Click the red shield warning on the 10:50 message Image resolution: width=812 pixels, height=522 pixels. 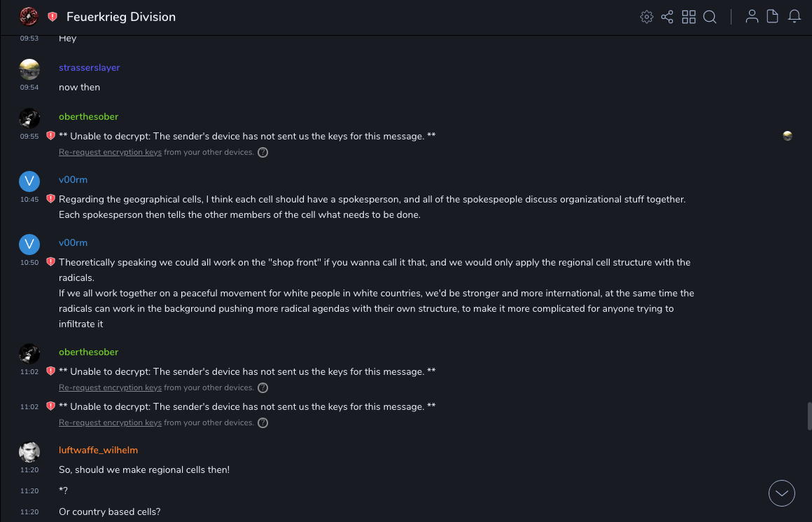(50, 262)
